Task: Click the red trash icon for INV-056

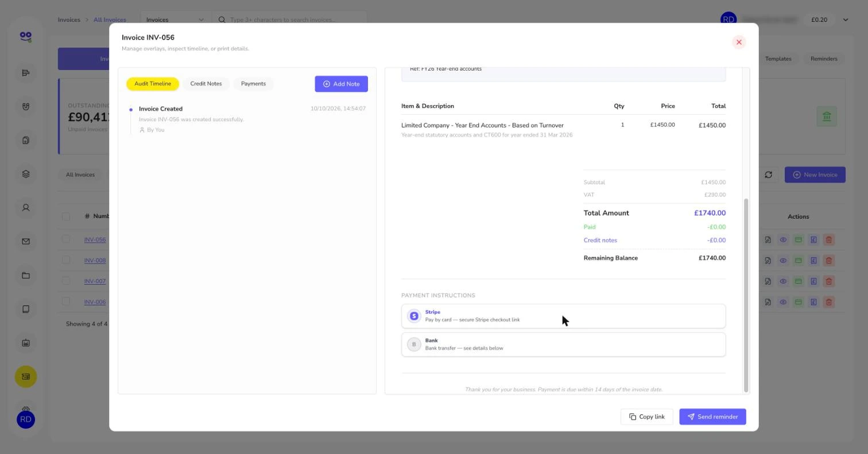Action: [829, 240]
